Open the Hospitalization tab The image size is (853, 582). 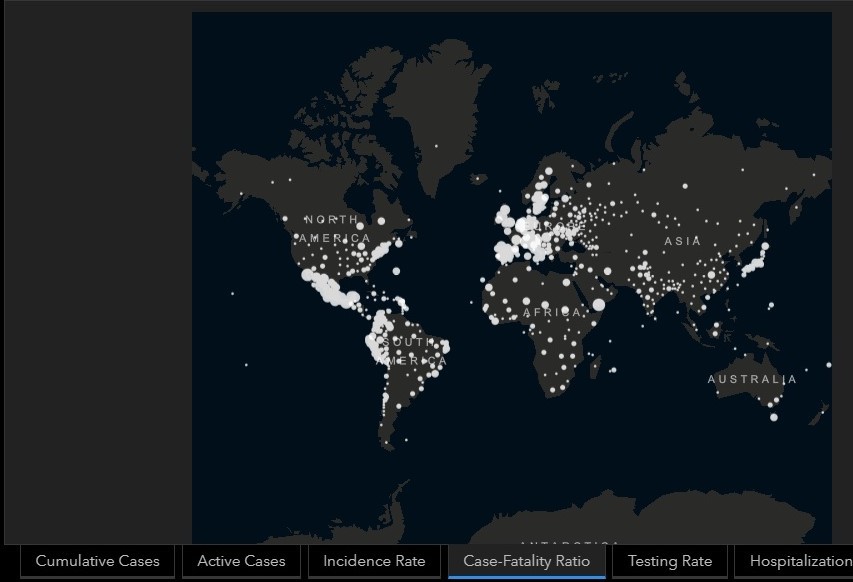(x=794, y=561)
